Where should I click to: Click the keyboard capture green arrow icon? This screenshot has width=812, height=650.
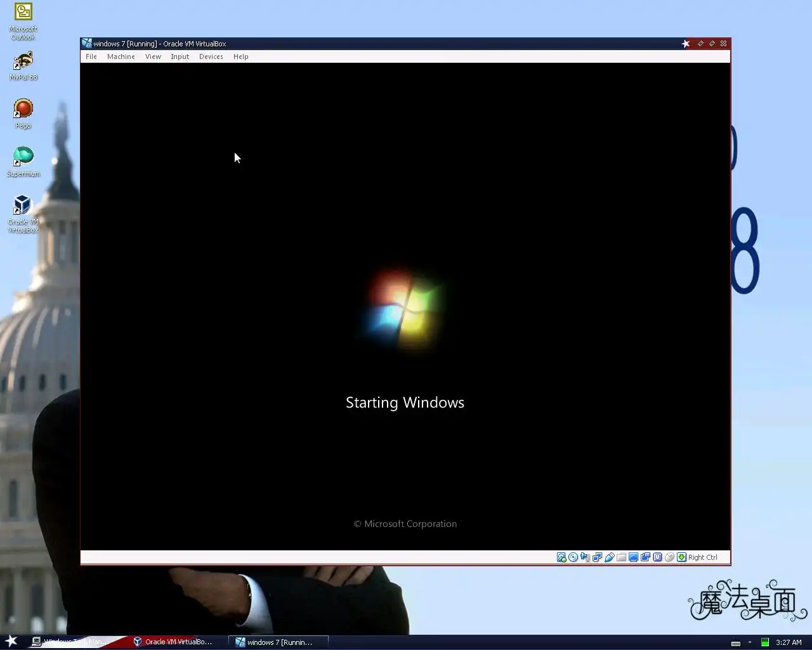[682, 557]
